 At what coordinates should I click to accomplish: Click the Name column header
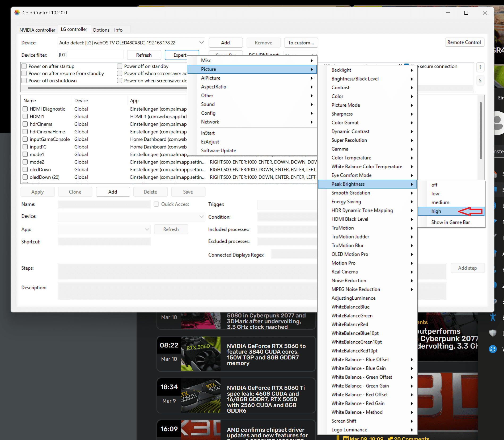29,100
